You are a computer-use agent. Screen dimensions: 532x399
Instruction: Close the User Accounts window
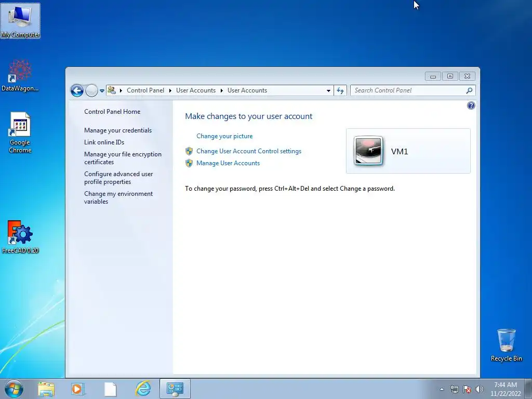click(467, 76)
